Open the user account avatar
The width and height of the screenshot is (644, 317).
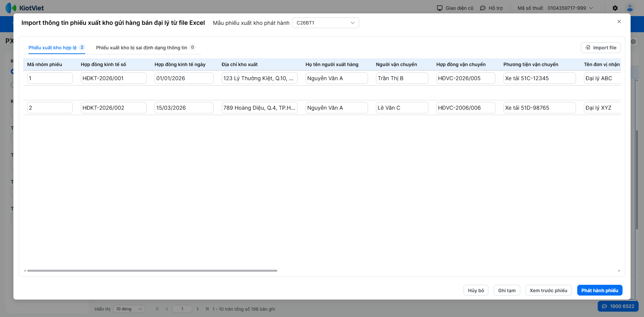tap(630, 8)
